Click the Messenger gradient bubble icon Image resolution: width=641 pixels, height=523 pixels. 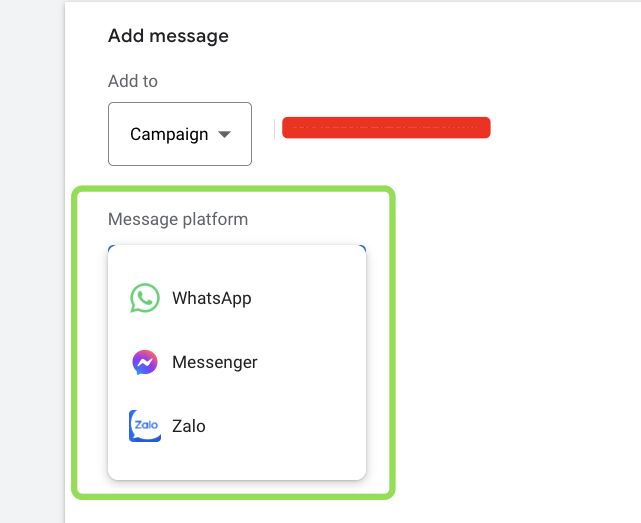145,362
